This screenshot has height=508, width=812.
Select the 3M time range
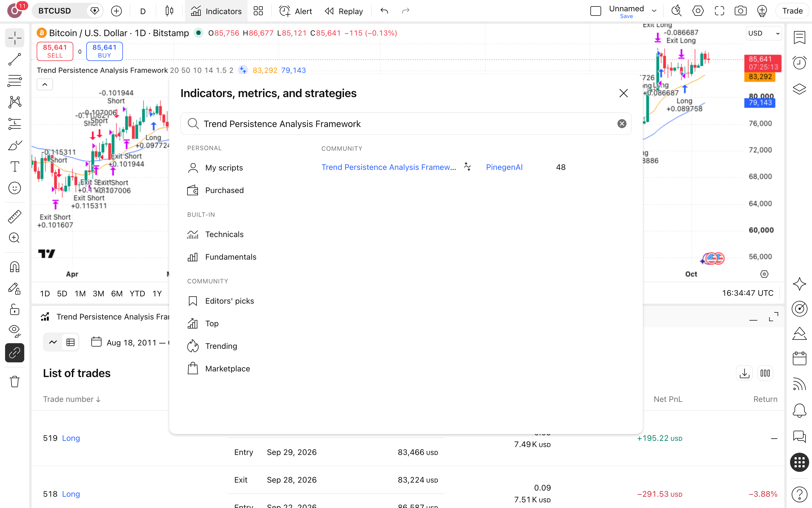[x=98, y=294]
